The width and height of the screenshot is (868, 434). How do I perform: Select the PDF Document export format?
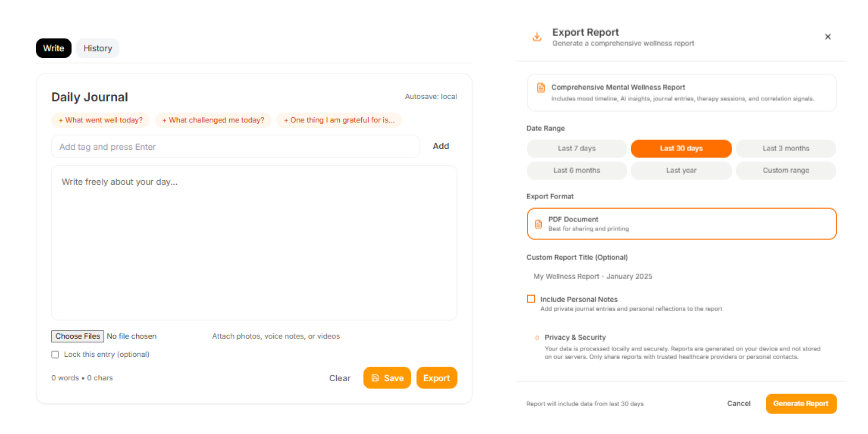(x=682, y=224)
